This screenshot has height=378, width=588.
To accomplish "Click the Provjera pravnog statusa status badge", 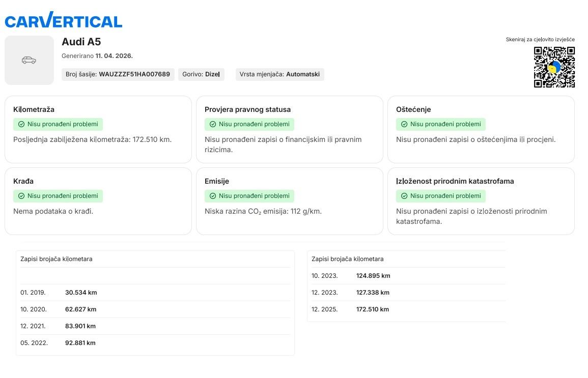I will pos(249,124).
